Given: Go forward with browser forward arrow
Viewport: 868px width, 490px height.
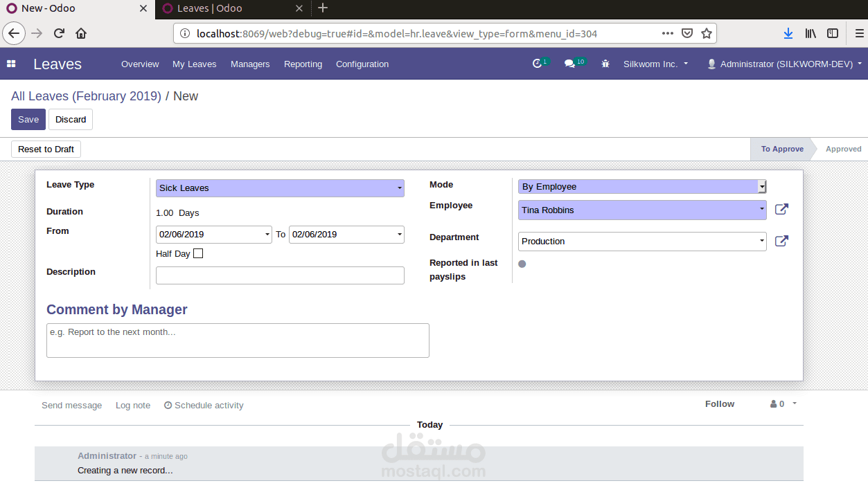Looking at the screenshot, I should pos(37,33).
